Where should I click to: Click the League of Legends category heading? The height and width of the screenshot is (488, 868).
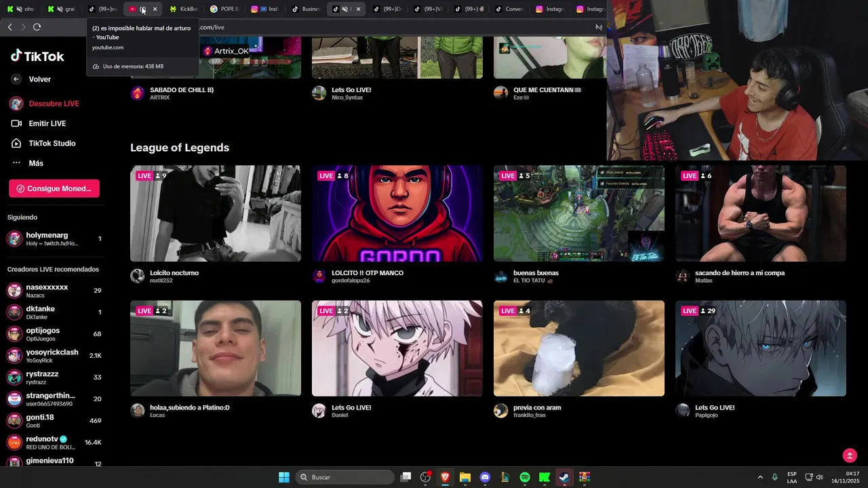click(180, 148)
